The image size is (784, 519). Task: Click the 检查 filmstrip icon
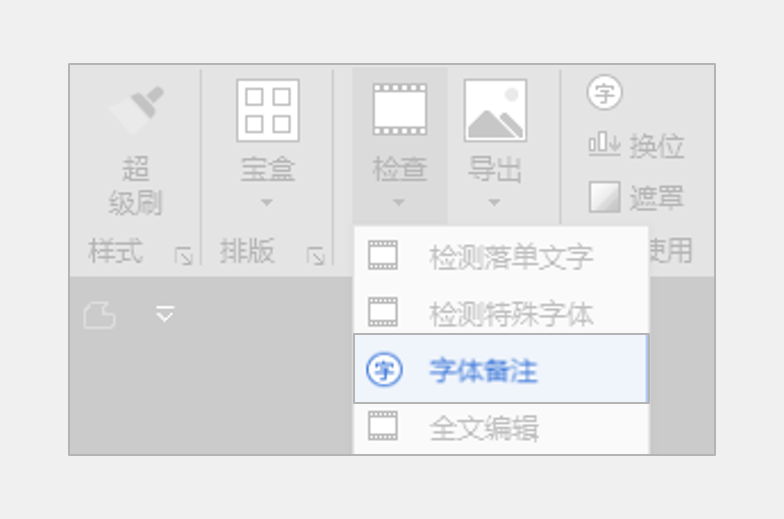point(400,110)
